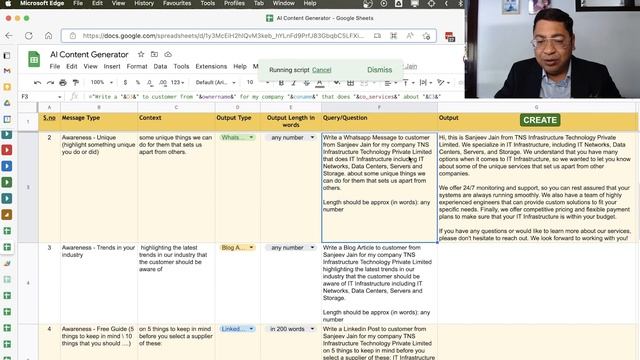
Task: Click the Redo icon in Sheets toolbar
Action: point(50,82)
